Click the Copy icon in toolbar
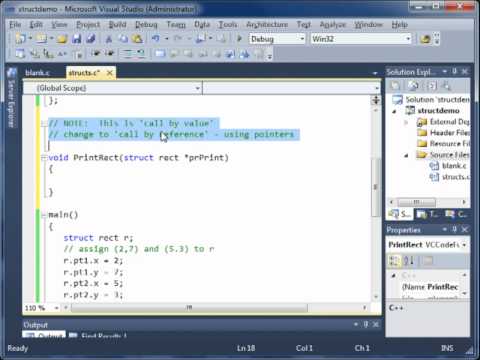 (123, 39)
